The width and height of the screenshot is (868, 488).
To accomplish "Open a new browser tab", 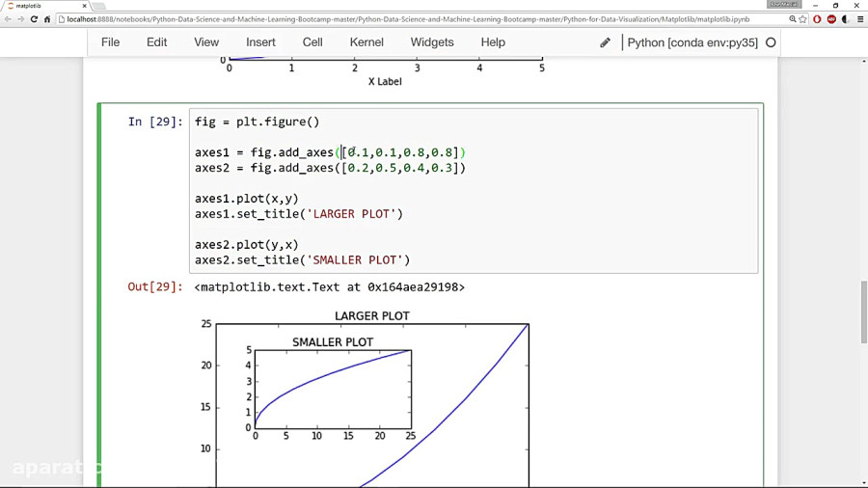I will coord(99,6).
